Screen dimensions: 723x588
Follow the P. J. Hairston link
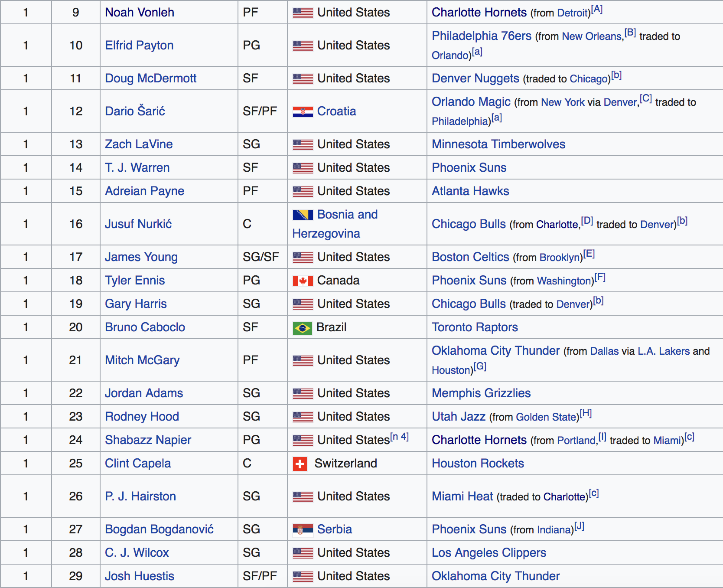pos(140,496)
